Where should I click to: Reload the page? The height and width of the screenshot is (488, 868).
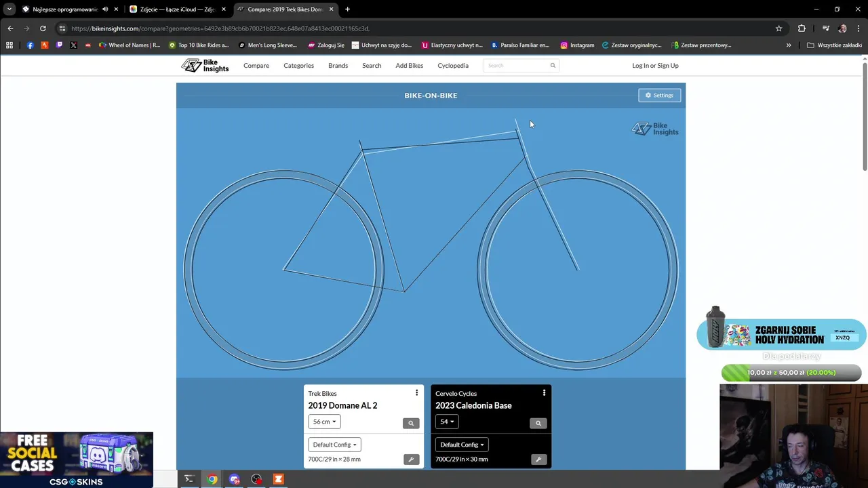click(x=43, y=28)
